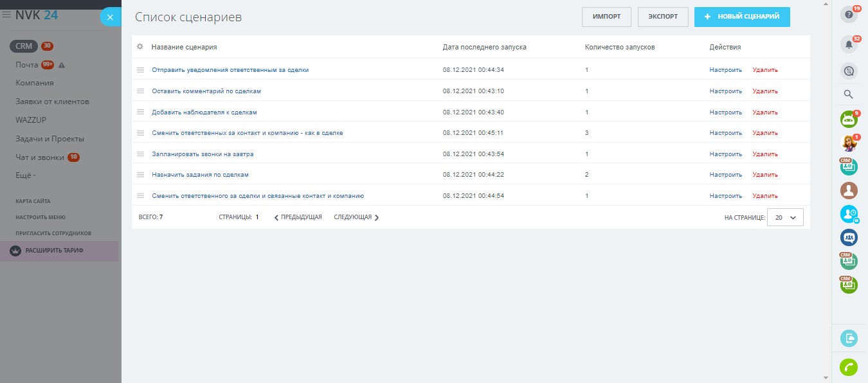Expand the 'Ещё' menu in left sidebar
868x383 pixels.
(x=26, y=175)
